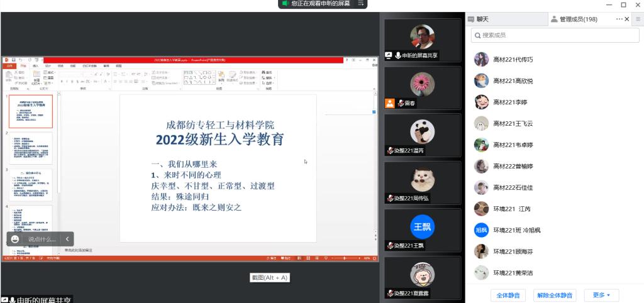Viewport: 644px width, 303px height.
Task: Open the three-dots options on member panel
Action: 619,19
